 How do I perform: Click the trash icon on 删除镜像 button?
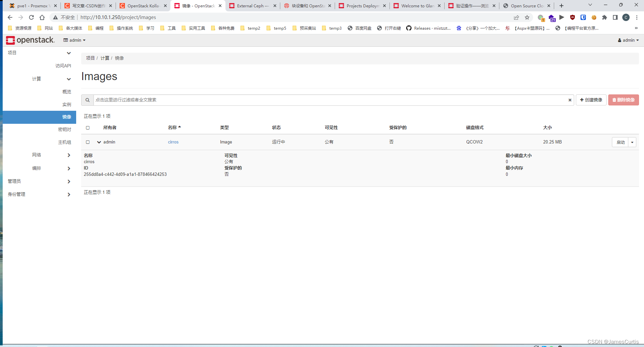(615, 100)
